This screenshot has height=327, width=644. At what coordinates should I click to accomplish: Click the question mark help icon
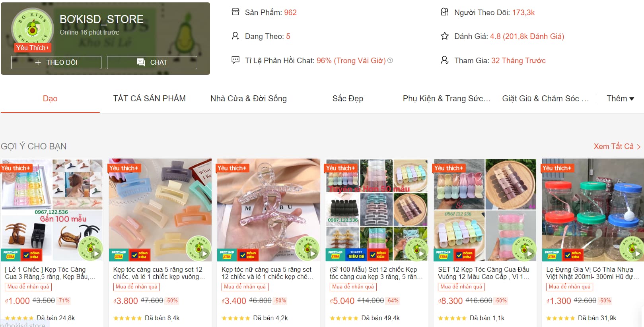tap(390, 60)
